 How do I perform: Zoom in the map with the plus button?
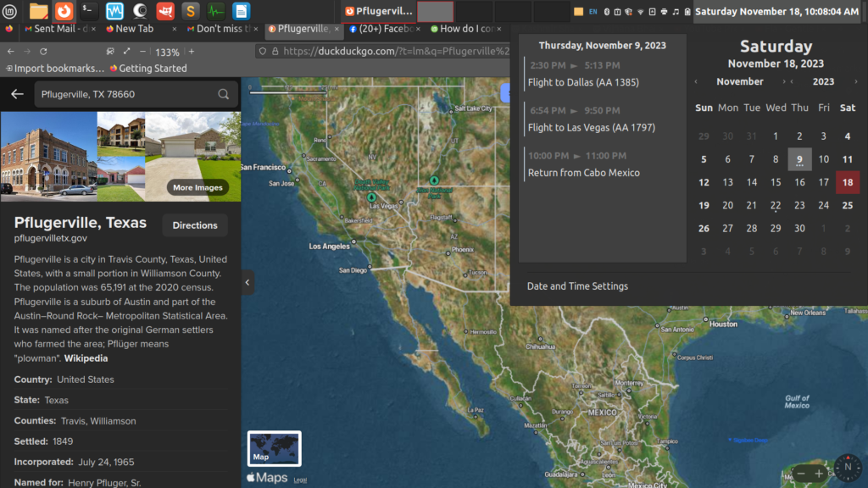click(819, 474)
